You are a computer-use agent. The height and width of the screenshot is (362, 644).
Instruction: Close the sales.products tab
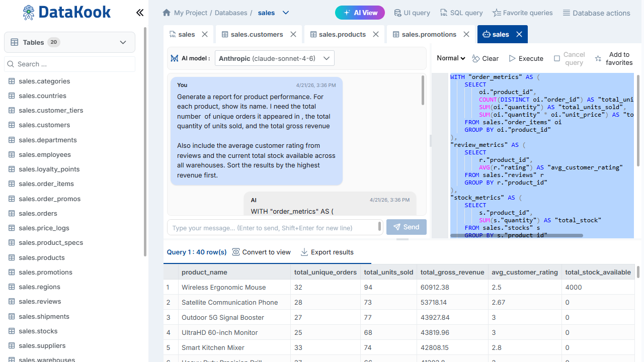click(376, 34)
